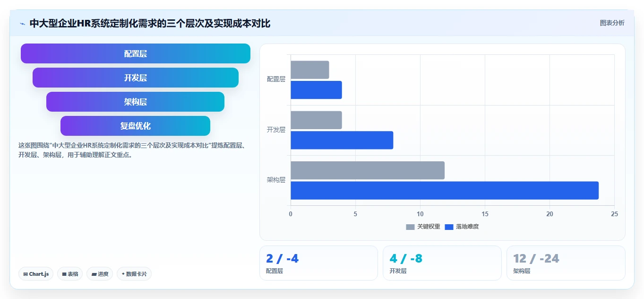This screenshot has height=299, width=644.
Task: Click the blue 配置层 落地难度 bar
Action: 316,90
